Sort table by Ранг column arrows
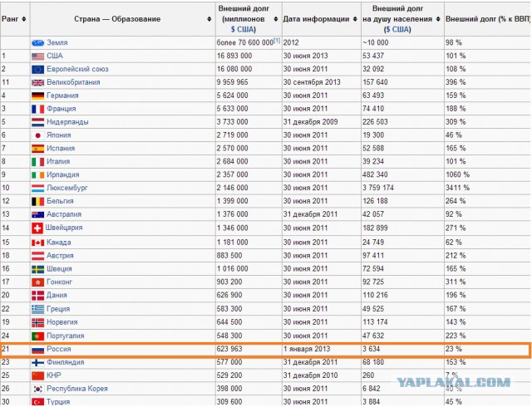 point(24,19)
